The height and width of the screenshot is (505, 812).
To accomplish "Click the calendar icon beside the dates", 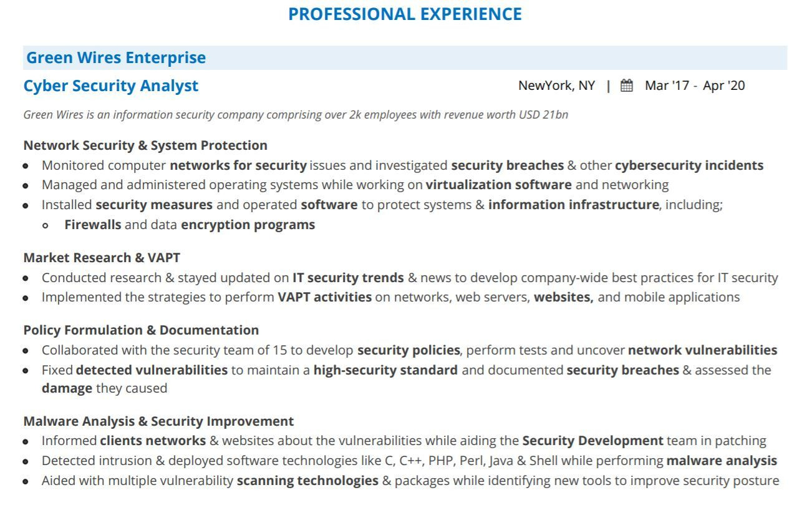I will pyautogui.click(x=627, y=86).
